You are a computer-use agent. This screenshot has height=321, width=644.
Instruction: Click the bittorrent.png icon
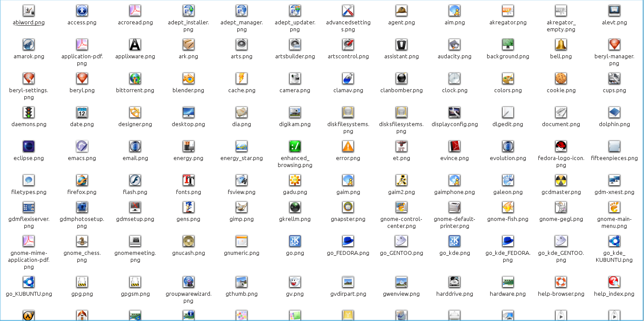[135, 78]
